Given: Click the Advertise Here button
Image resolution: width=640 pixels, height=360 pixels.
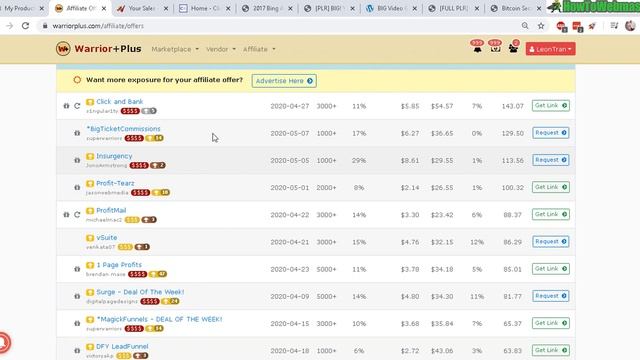Looking at the screenshot, I should coord(284,81).
